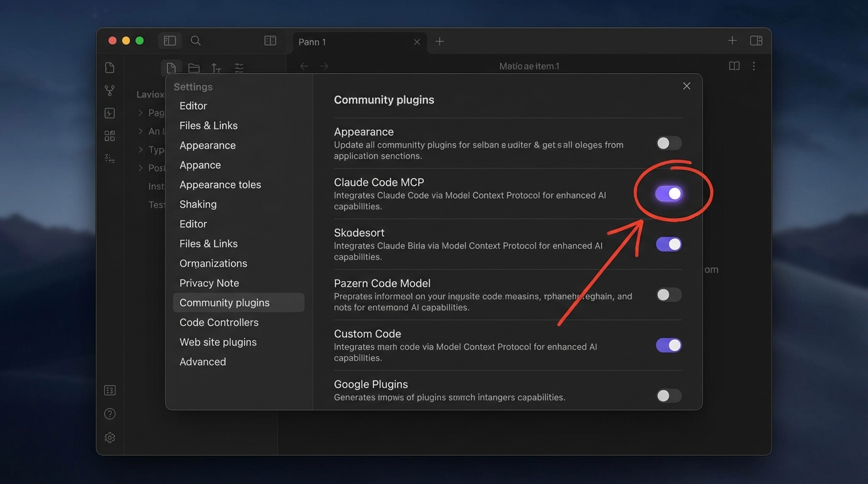Viewport: 868px width, 484px height.
Task: Turn on the Google Plugins toggle
Action: 669,396
